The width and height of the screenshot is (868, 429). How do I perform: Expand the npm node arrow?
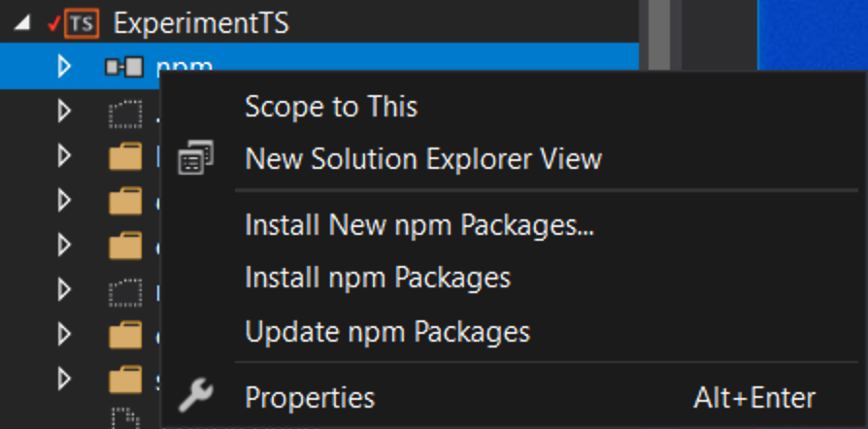(65, 67)
